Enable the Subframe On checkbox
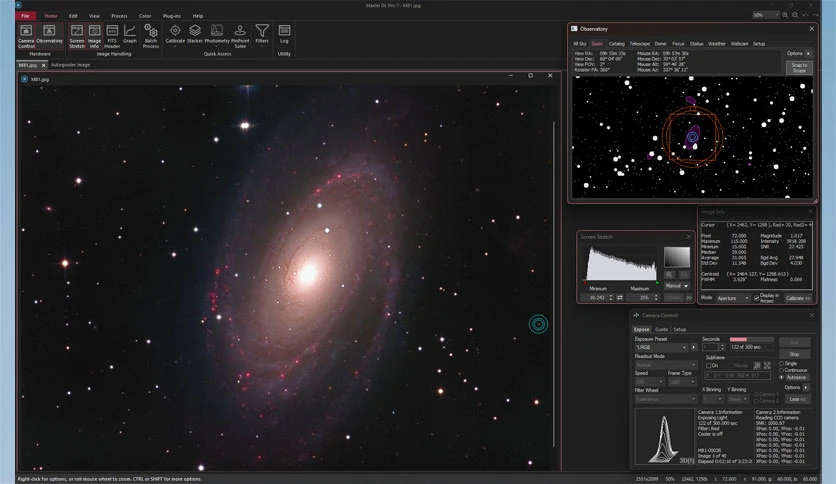 (709, 366)
